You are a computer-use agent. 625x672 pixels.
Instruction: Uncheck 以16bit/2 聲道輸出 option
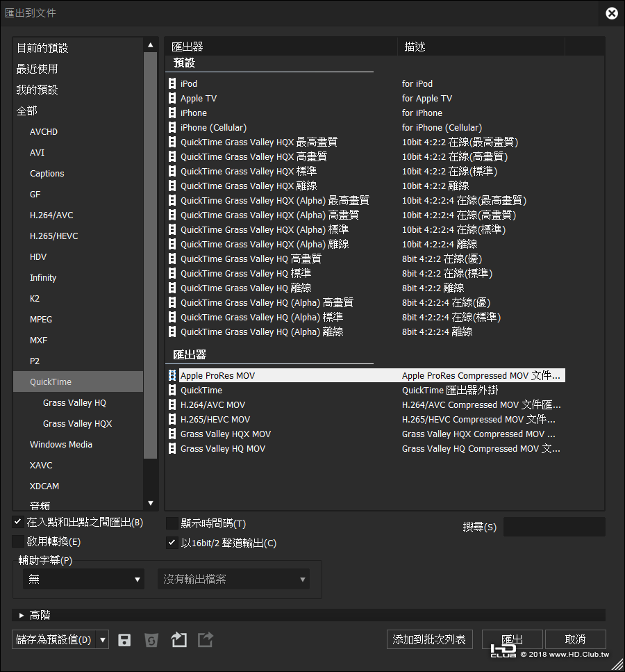tap(172, 543)
